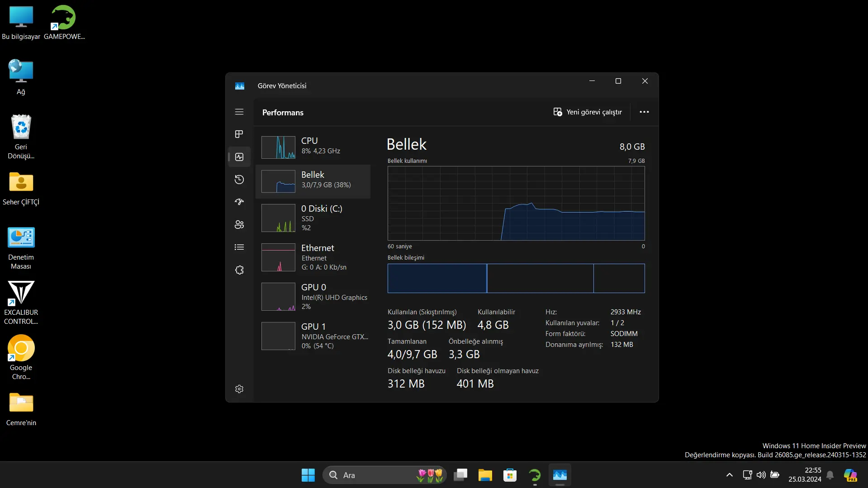Select the Seher ÇİFTÇİ user folder
868x488 pixels.
pyautogui.click(x=21, y=189)
